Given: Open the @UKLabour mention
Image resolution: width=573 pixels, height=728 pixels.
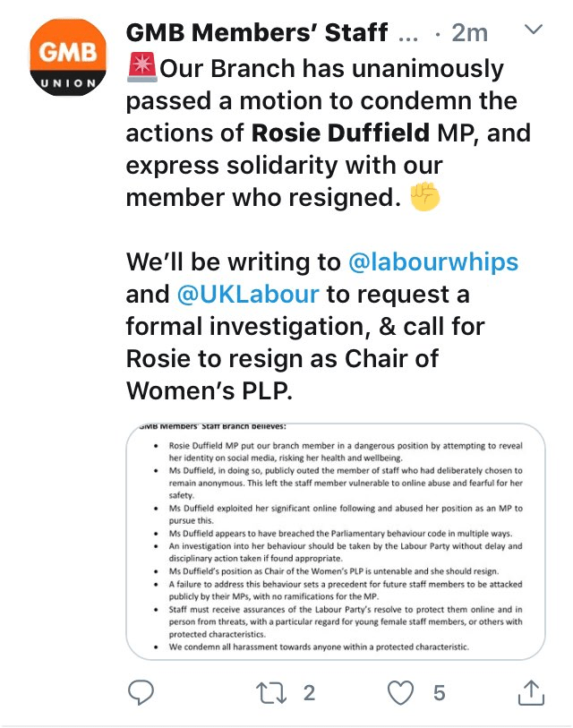Looking at the screenshot, I should coord(251,295).
